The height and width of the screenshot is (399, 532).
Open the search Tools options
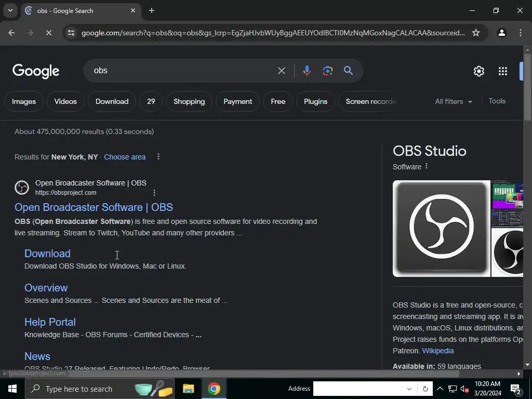[497, 101]
